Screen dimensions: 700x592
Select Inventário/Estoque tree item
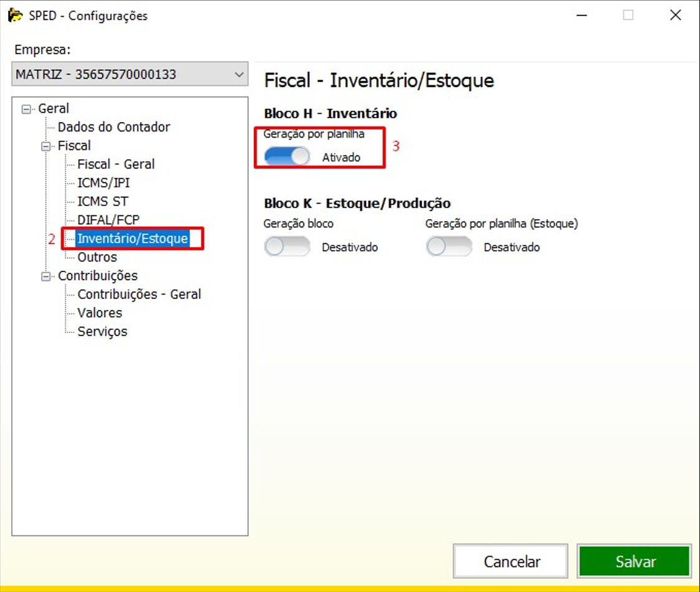[x=133, y=238]
